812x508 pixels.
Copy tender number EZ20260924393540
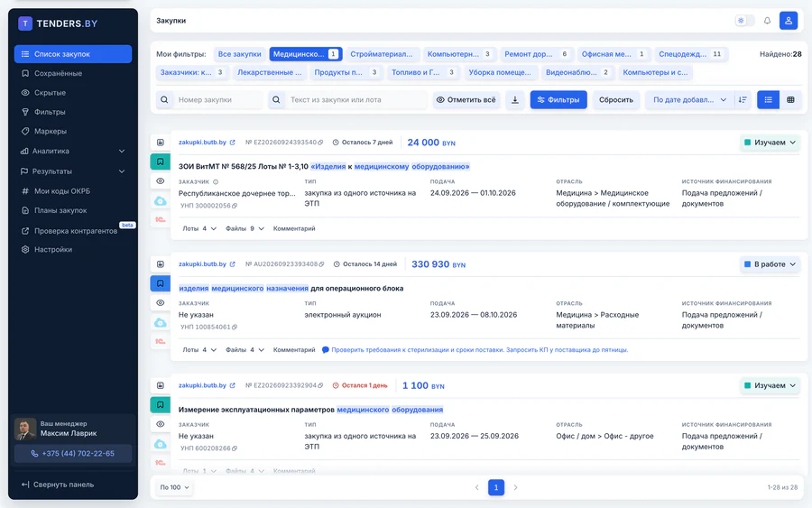coord(320,143)
